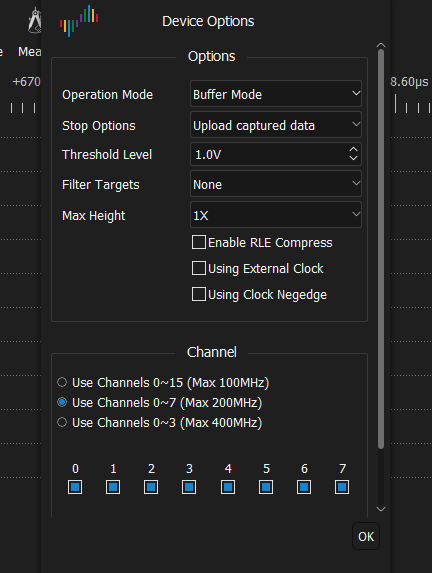The height and width of the screenshot is (573, 432).
Task: Toggle channel 7 checkbox
Action: (342, 487)
